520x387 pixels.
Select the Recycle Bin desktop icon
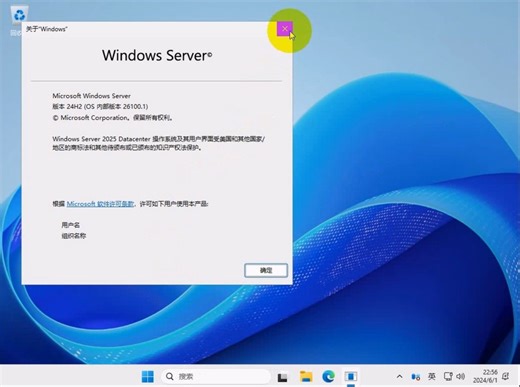point(19,20)
